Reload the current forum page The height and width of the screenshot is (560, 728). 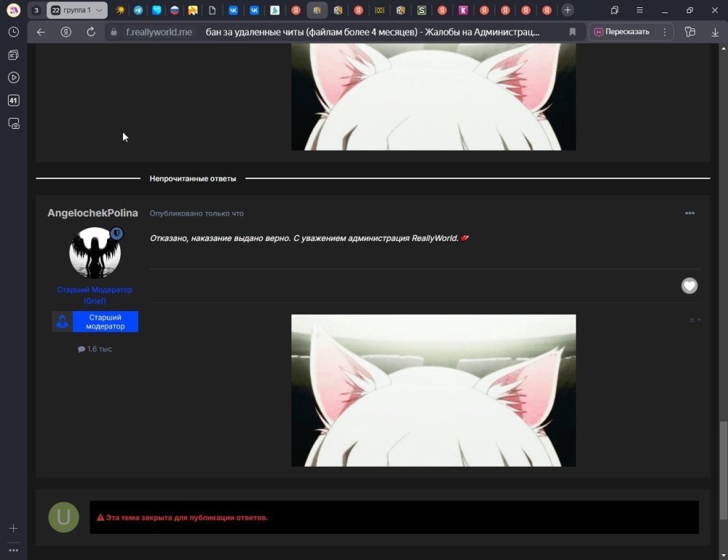click(x=91, y=32)
